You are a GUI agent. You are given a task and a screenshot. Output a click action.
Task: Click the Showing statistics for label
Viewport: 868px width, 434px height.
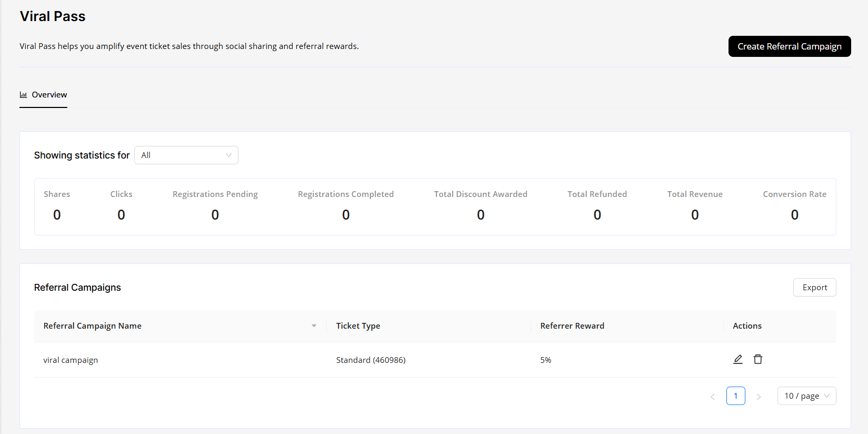pos(82,155)
